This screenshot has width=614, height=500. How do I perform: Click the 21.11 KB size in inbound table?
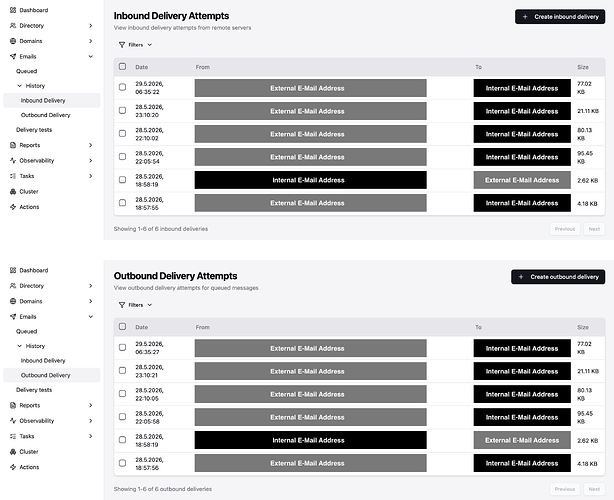point(588,111)
